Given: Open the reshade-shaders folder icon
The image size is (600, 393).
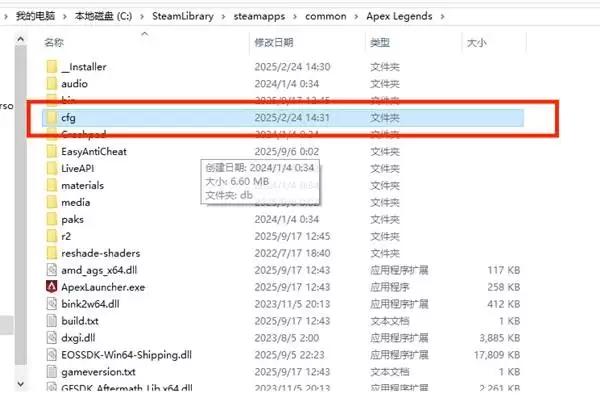Looking at the screenshot, I should click(x=52, y=253).
